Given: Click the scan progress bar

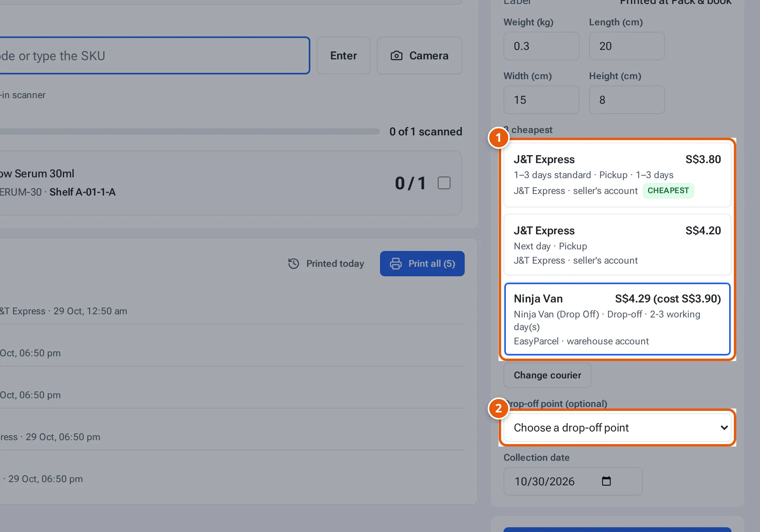Looking at the screenshot, I should (x=190, y=131).
